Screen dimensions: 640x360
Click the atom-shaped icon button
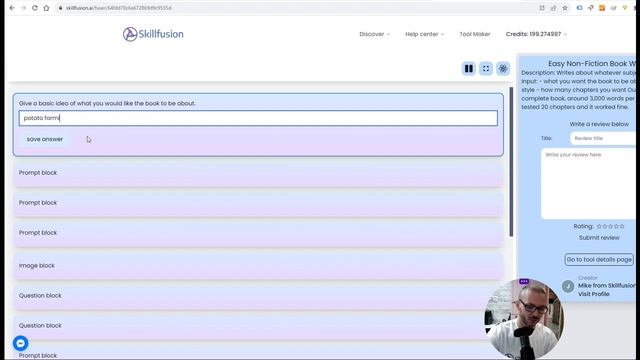click(x=503, y=69)
